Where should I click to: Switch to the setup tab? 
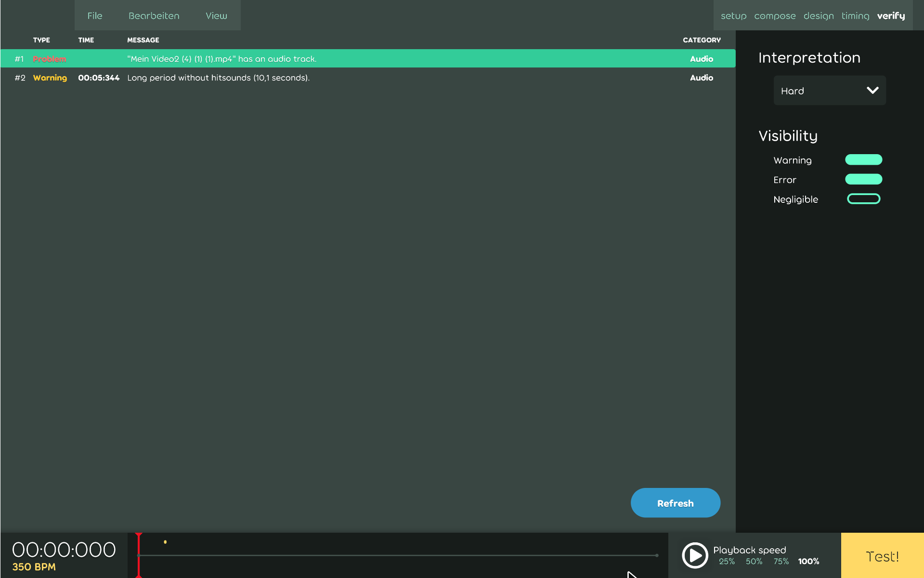pos(733,15)
